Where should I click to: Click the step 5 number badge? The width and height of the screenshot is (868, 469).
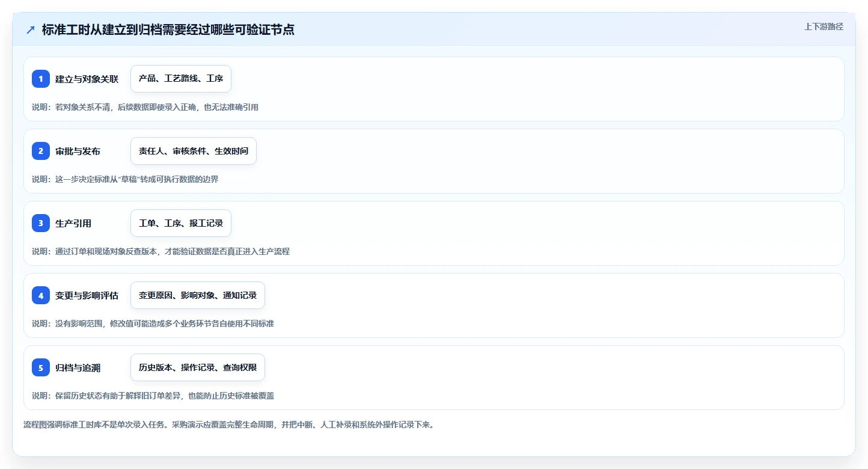[x=41, y=367]
